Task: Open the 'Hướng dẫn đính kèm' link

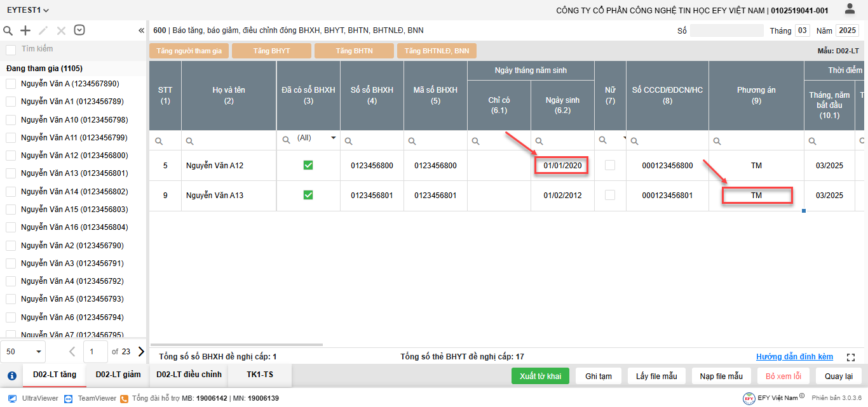Action: [x=794, y=357]
